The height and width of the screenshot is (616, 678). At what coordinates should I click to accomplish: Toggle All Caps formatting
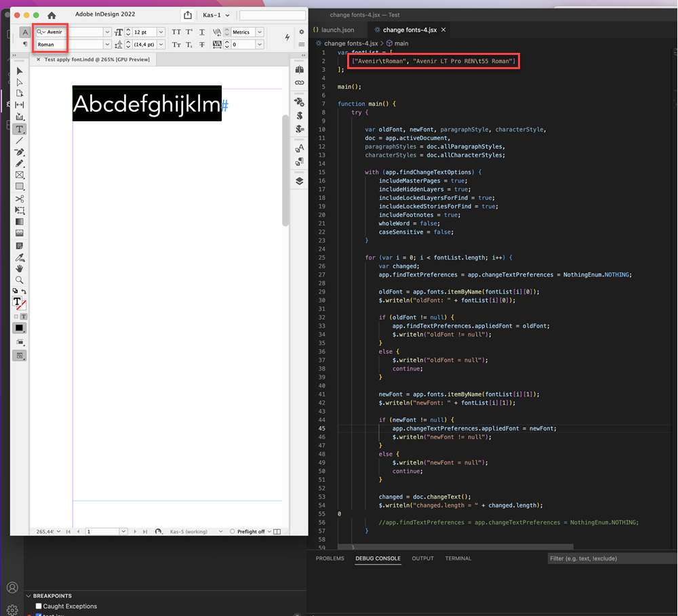[176, 32]
